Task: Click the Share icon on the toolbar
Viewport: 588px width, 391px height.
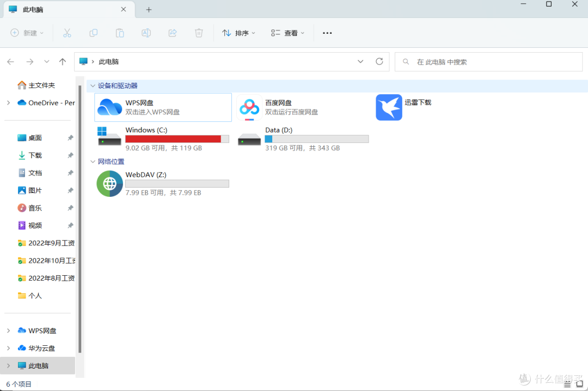Action: coord(172,33)
